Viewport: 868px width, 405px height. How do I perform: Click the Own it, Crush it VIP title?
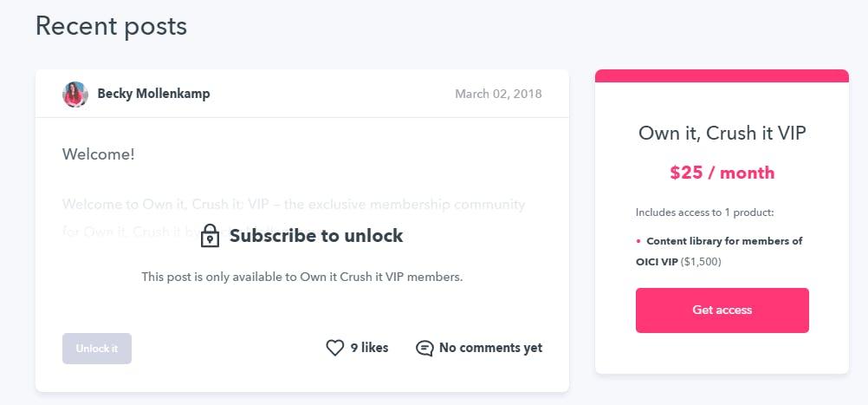point(722,133)
